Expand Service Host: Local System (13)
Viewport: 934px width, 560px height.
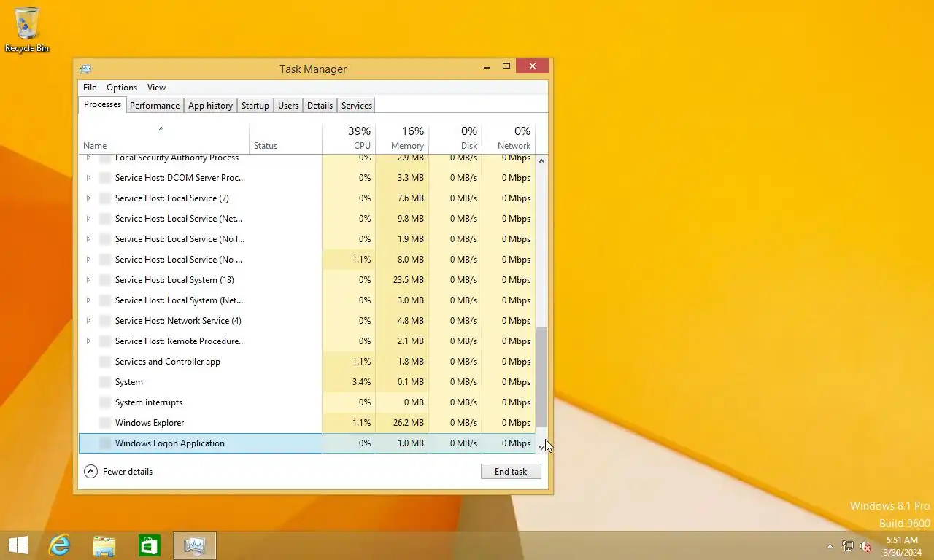pyautogui.click(x=88, y=280)
